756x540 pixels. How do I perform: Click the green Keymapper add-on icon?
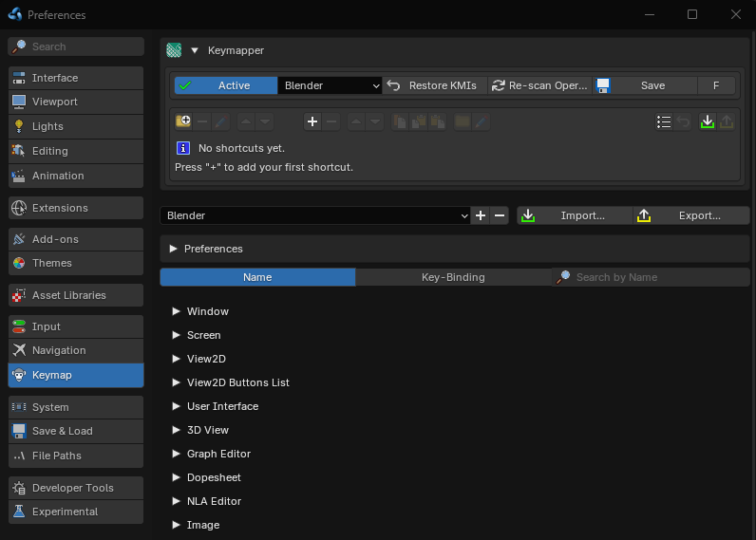tap(174, 50)
